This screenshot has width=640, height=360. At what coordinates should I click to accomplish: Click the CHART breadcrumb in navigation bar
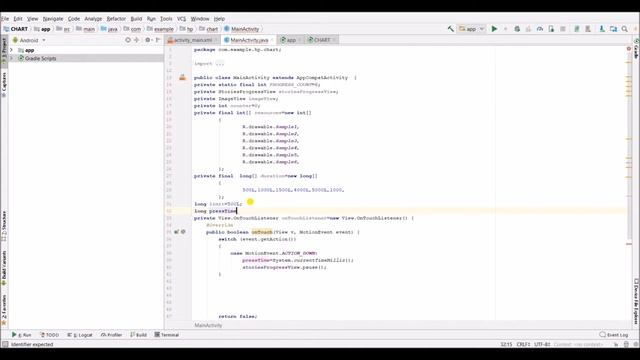(16, 29)
